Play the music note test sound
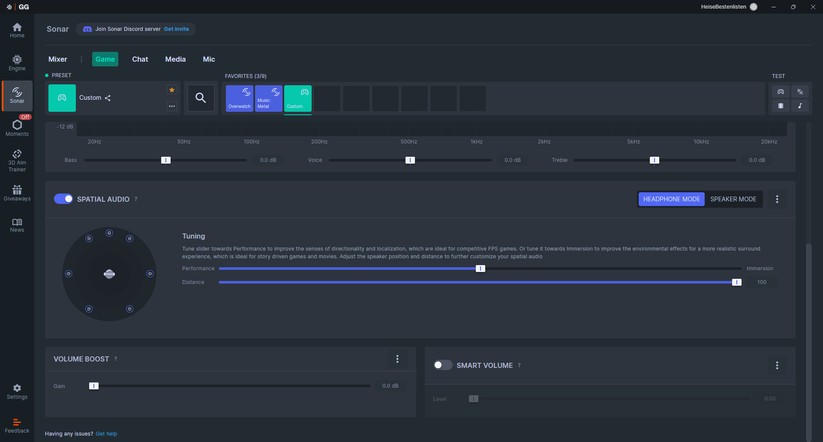The image size is (823, 442). [x=800, y=106]
